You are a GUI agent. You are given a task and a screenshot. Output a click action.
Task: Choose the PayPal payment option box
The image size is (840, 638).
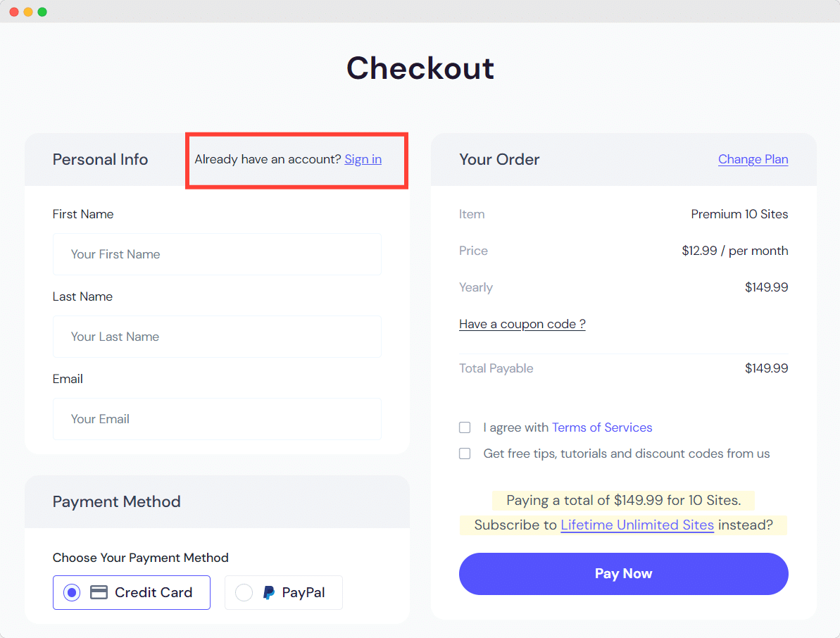coord(283,592)
